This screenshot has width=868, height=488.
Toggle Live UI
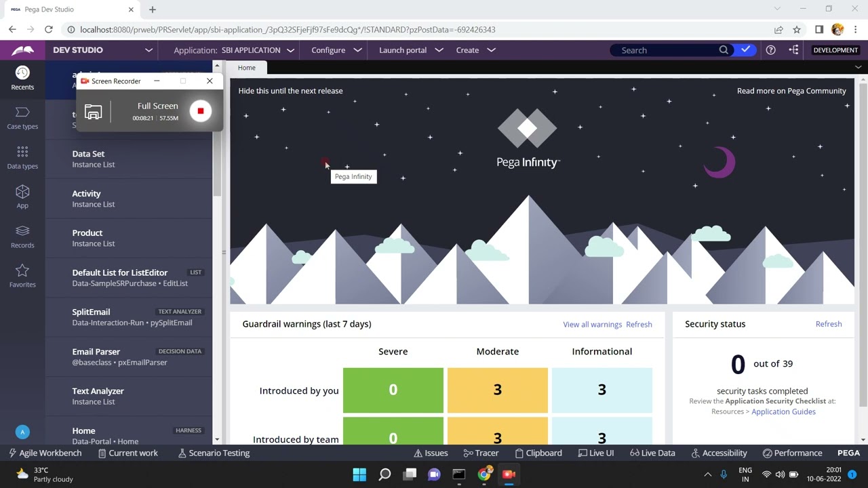point(596,453)
